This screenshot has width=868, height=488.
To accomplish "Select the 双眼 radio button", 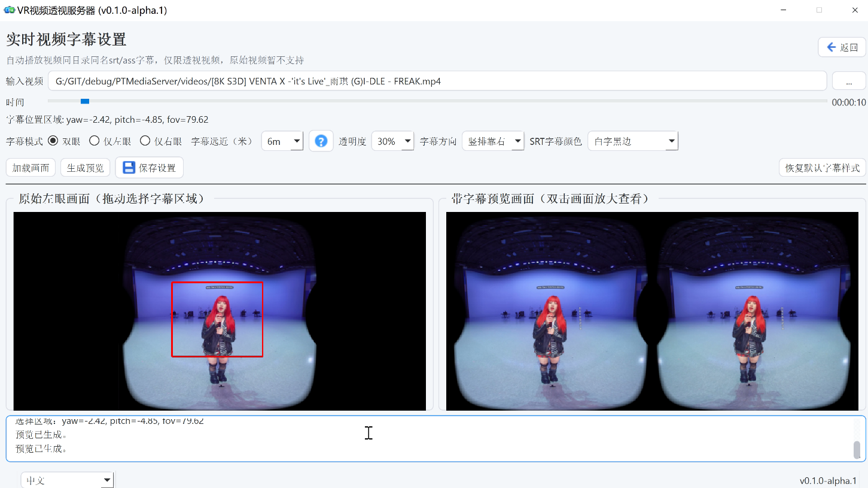I will (x=53, y=141).
